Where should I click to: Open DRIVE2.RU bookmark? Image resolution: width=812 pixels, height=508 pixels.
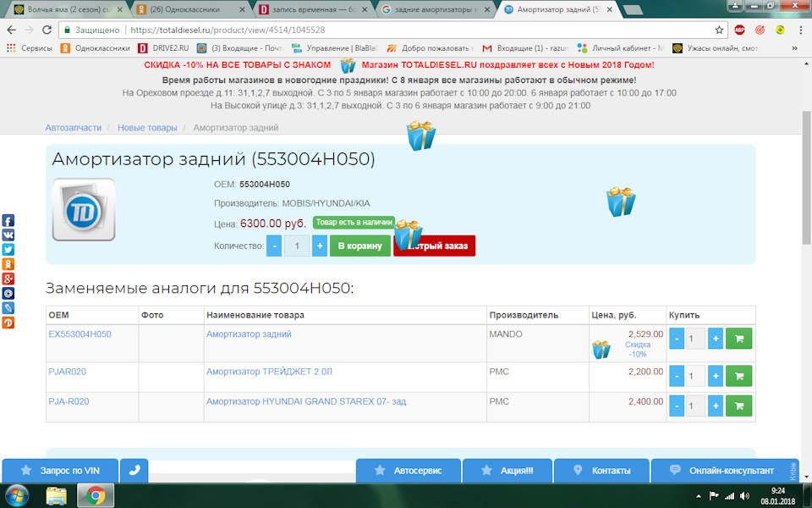tap(163, 48)
